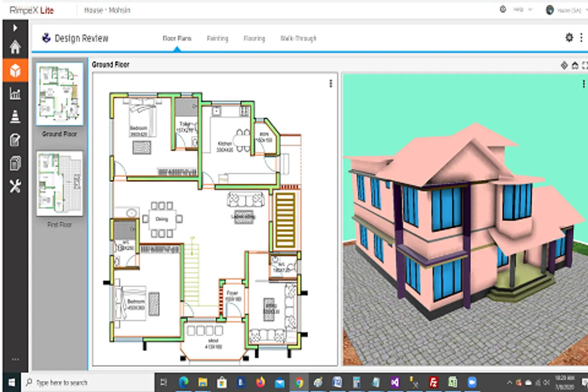The width and height of the screenshot is (588, 392).
Task: Click the Windows taskbar search box
Action: (87, 382)
